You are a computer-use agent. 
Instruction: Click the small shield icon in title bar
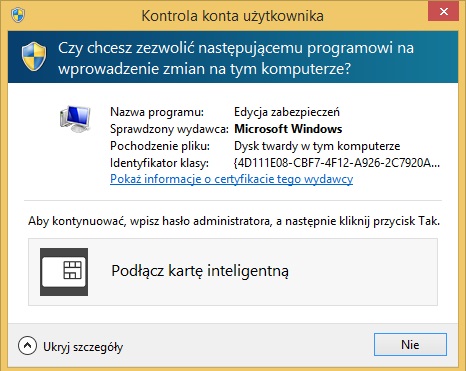(x=18, y=15)
